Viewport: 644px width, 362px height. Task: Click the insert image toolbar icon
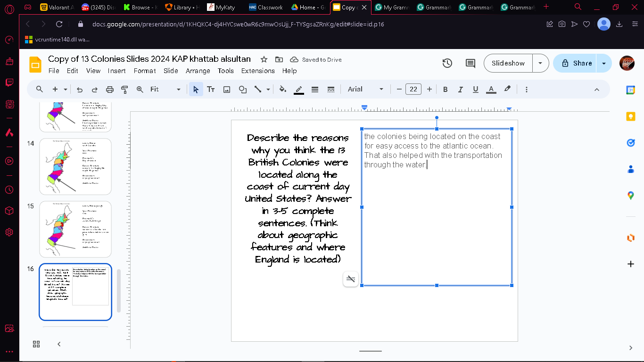[227, 89]
